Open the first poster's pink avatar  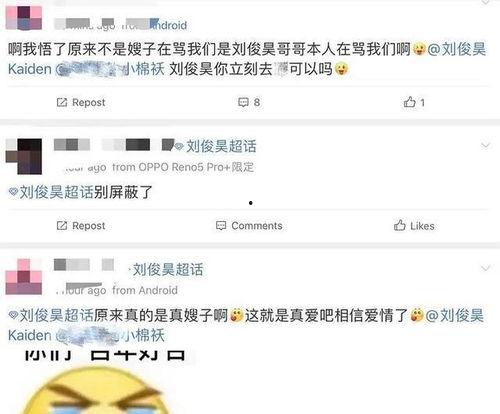coord(24,18)
